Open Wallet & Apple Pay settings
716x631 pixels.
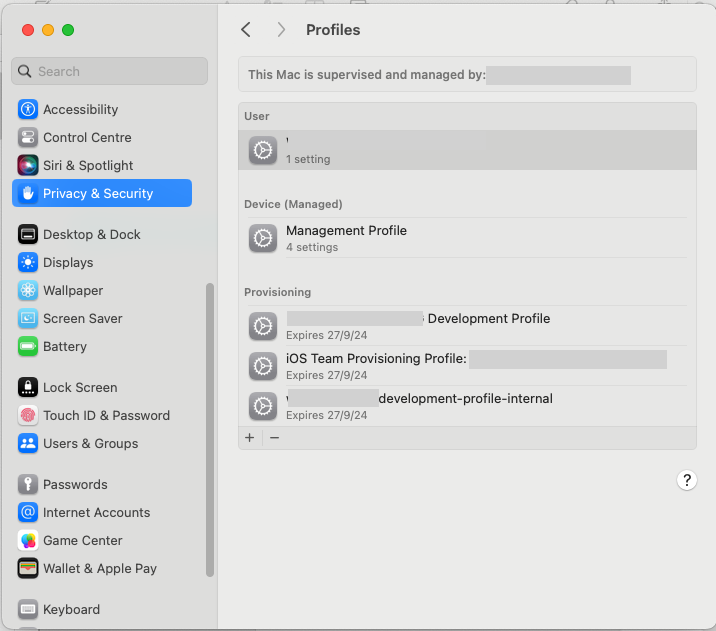99,568
